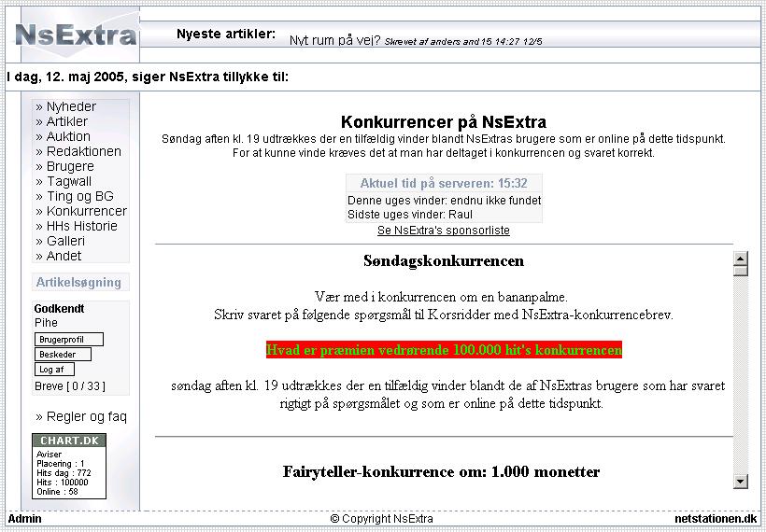Open Beskeder messages button
The width and height of the screenshot is (766, 532).
coord(63,355)
